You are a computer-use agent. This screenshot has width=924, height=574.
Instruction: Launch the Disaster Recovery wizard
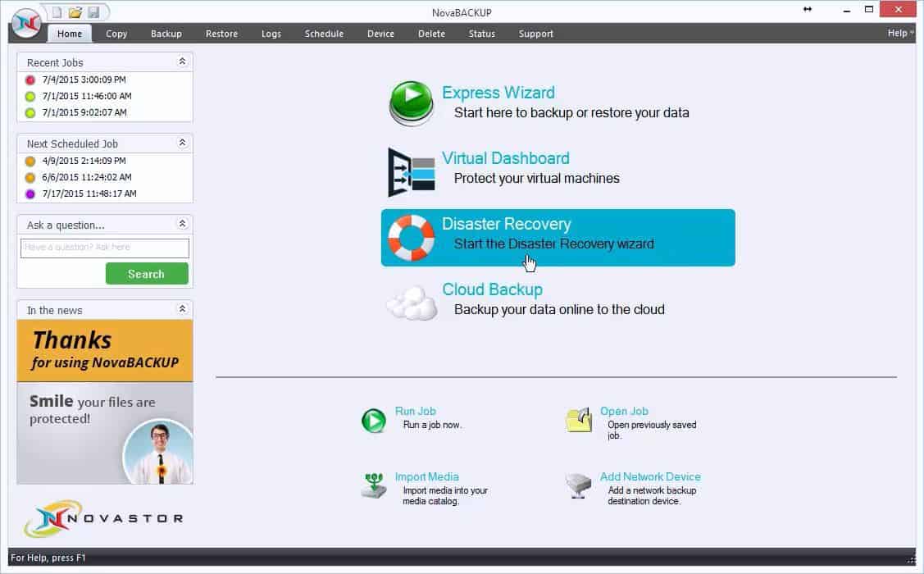coord(411,237)
